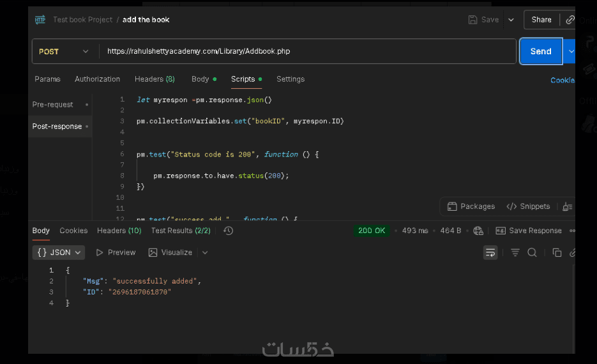The image size is (597, 364).
Task: Expand the Save options chevron
Action: 511,20
